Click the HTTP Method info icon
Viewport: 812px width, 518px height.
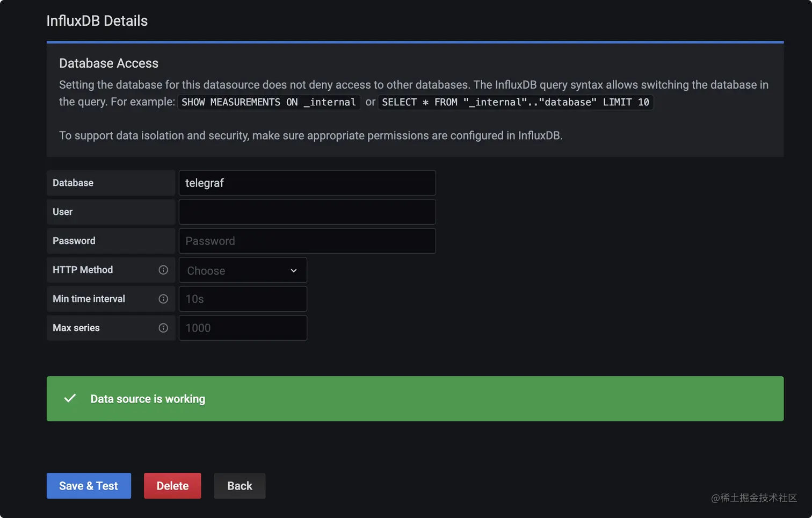[x=163, y=270]
